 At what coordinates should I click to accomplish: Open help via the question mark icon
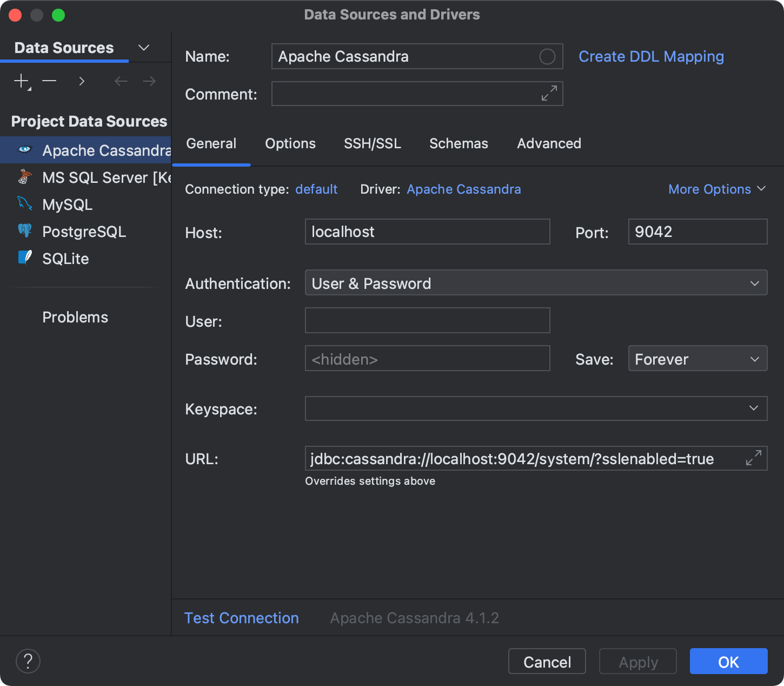tap(28, 661)
